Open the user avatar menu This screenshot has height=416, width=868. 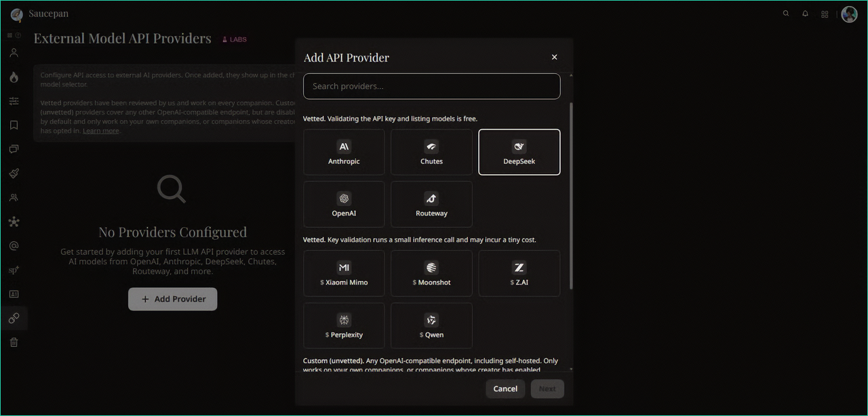(849, 14)
